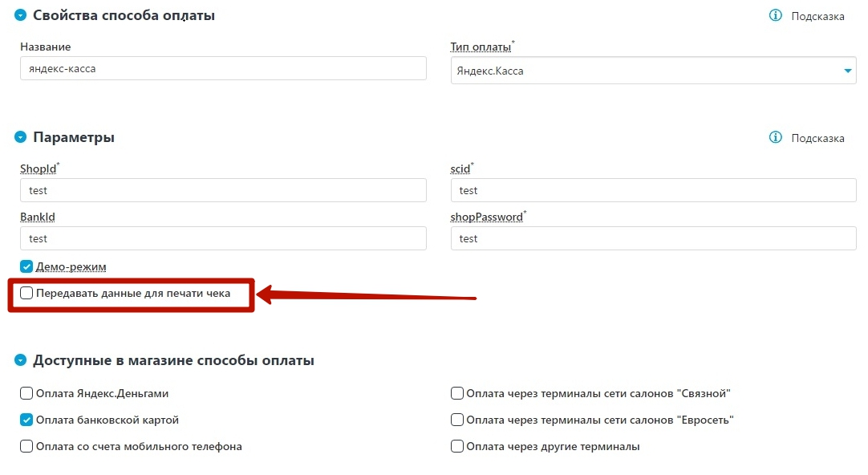Check Оплата со счета мобильного телефона
868x475 pixels.
pyautogui.click(x=26, y=446)
